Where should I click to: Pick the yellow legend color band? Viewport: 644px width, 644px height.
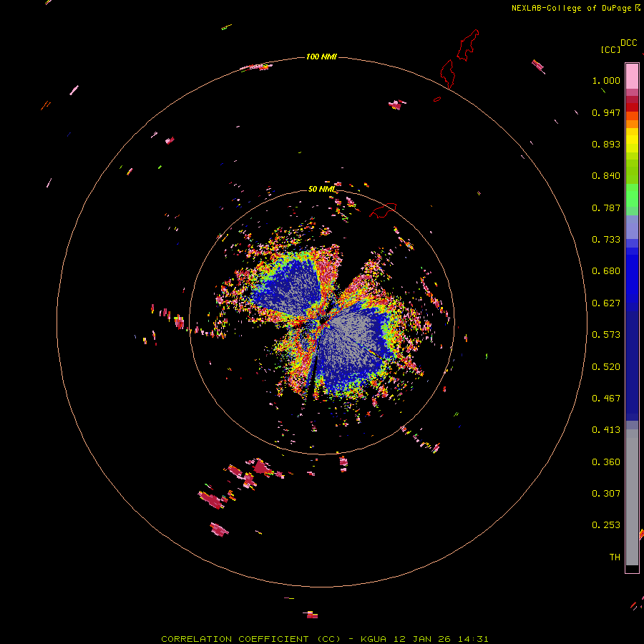pyautogui.click(x=632, y=140)
